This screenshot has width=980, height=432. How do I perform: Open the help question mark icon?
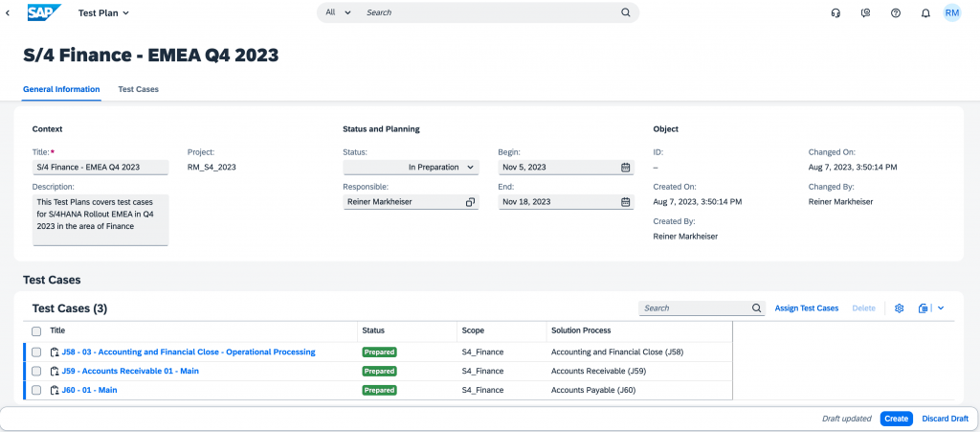pos(896,12)
